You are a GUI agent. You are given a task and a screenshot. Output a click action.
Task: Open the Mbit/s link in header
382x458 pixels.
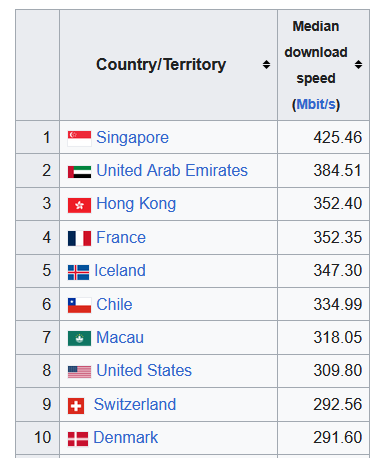pos(316,104)
